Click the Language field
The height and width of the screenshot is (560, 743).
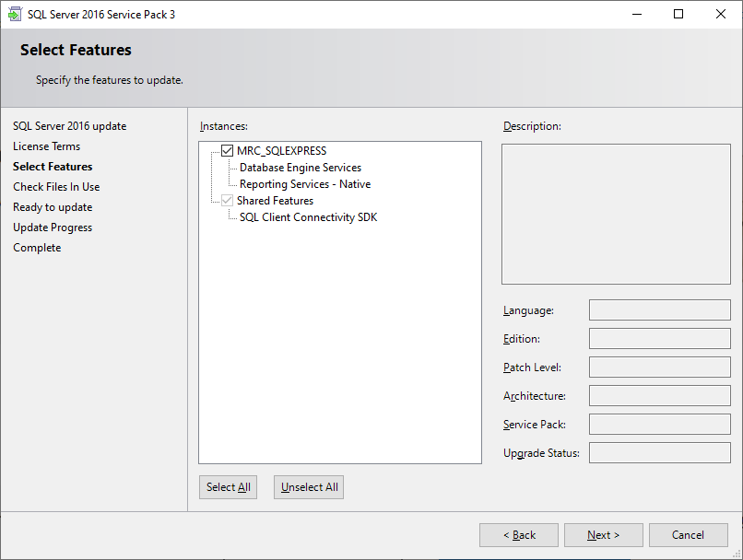[659, 310]
